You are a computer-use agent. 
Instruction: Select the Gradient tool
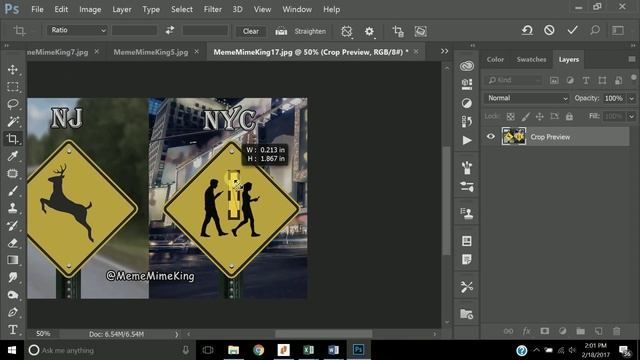(x=13, y=260)
